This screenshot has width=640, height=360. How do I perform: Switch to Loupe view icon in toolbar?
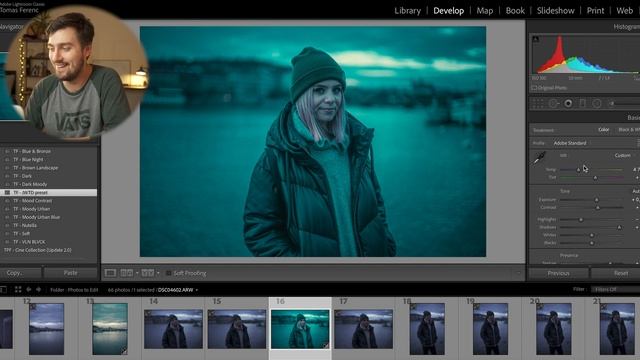[110, 273]
